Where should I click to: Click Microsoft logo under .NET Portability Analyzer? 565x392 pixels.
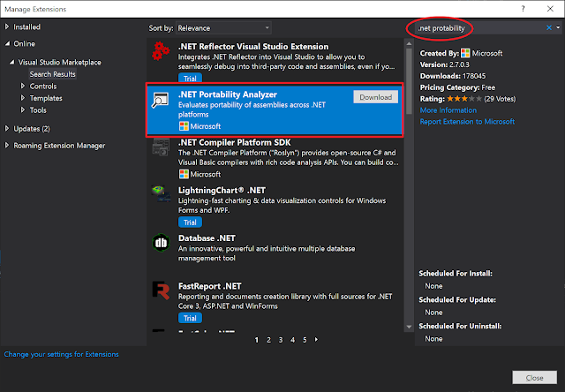(x=184, y=126)
